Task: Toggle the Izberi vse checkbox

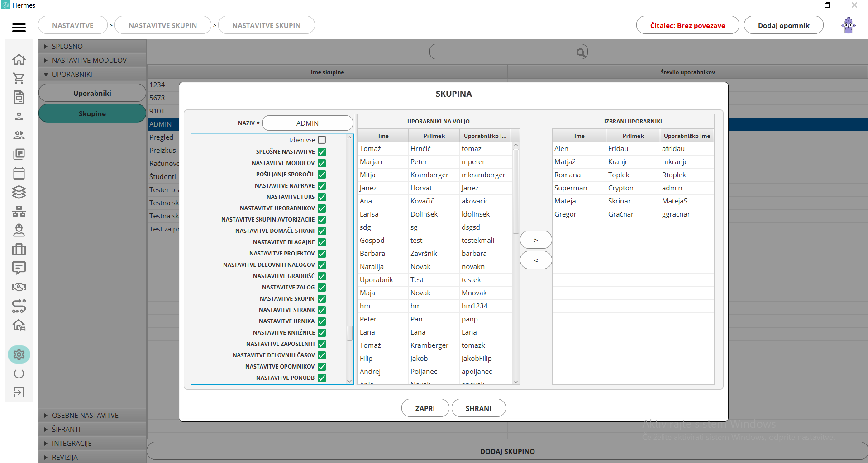Action: coord(322,140)
